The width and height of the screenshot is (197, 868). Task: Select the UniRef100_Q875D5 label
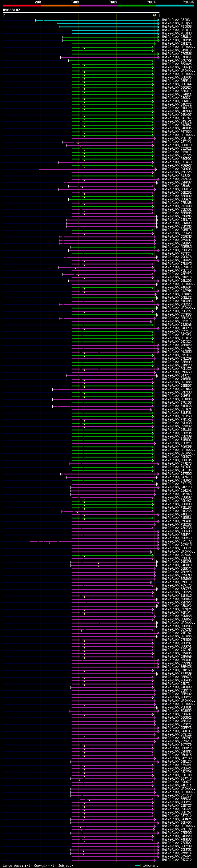(x=177, y=474)
